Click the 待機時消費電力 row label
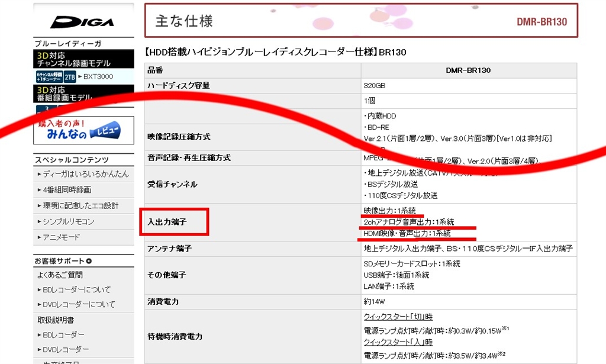 pyautogui.click(x=175, y=337)
